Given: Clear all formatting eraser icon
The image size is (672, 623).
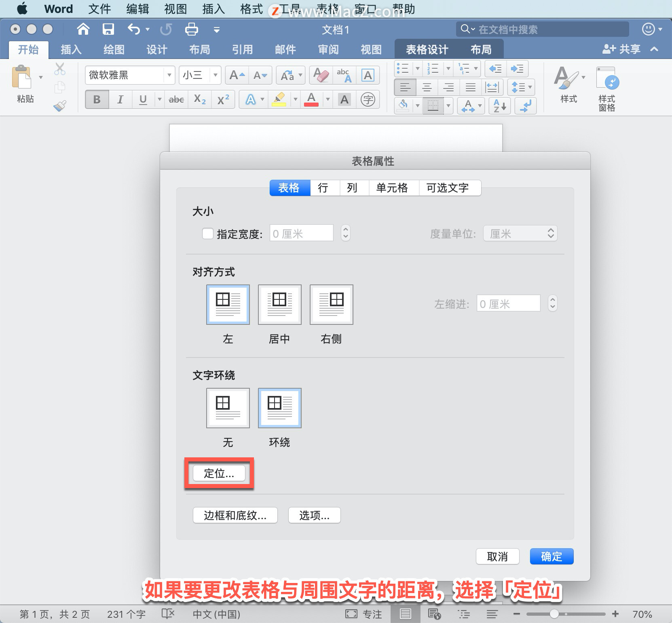Looking at the screenshot, I should coord(321,75).
